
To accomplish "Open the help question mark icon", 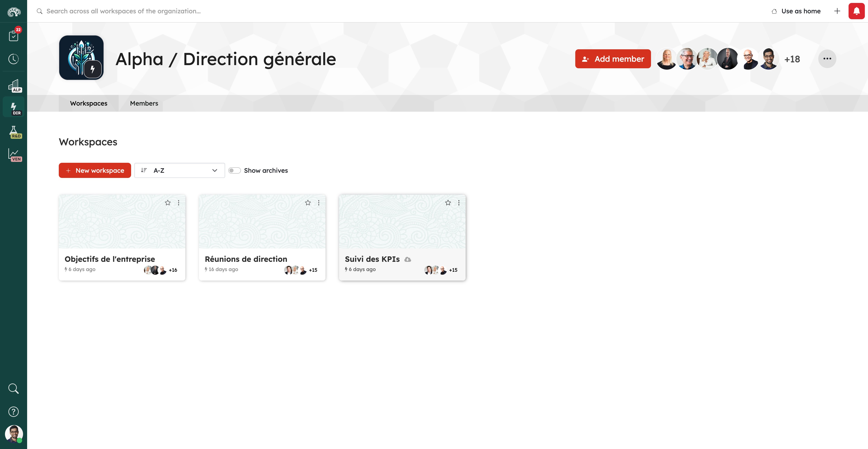I will (14, 411).
